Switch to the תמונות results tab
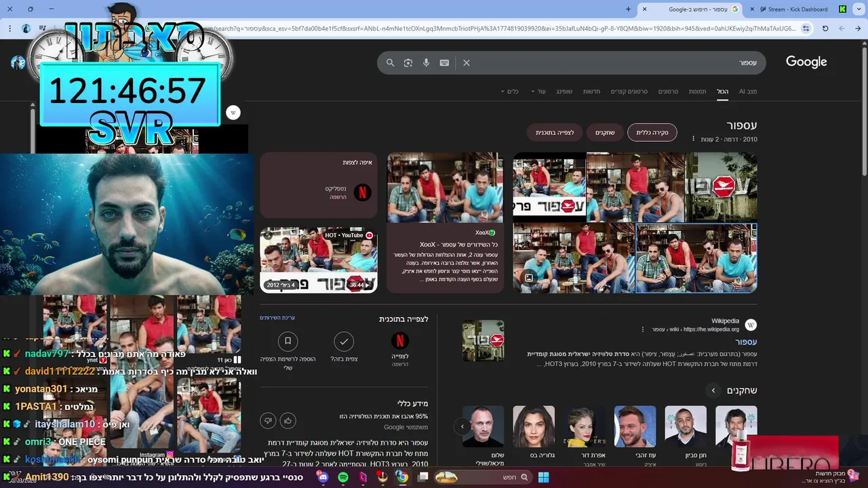Viewport: 868px width, 488px height. pyautogui.click(x=697, y=91)
